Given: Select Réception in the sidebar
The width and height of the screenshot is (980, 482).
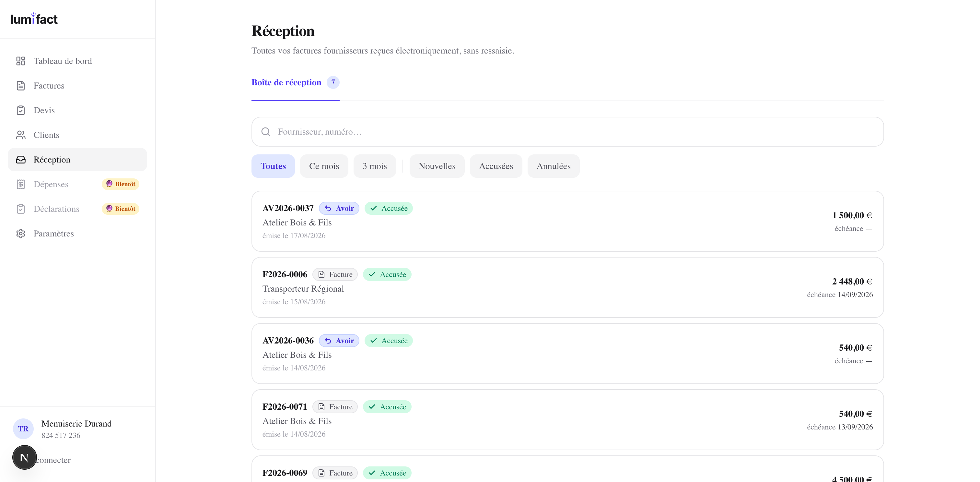Looking at the screenshot, I should 77,160.
